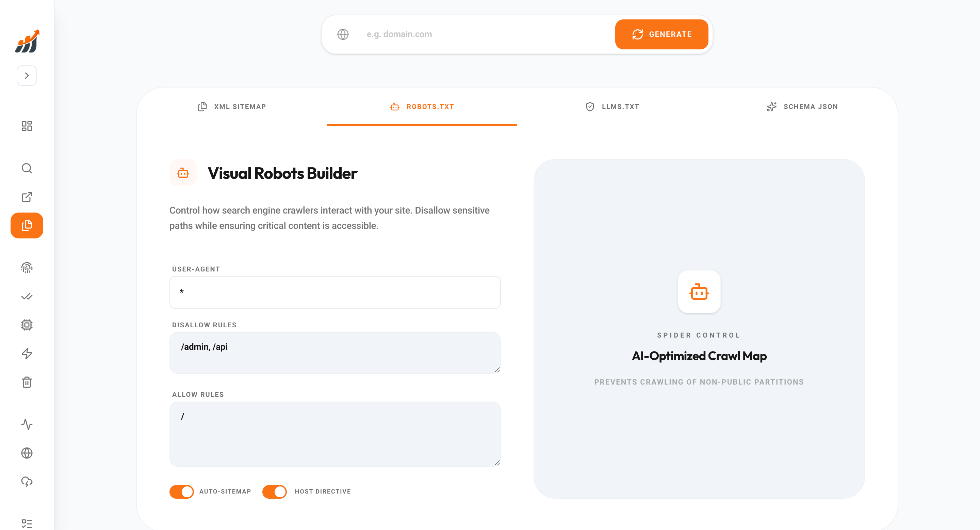Viewport: 980px width, 530px height.
Task: Click the double check mark sidebar icon
Action: (x=27, y=297)
